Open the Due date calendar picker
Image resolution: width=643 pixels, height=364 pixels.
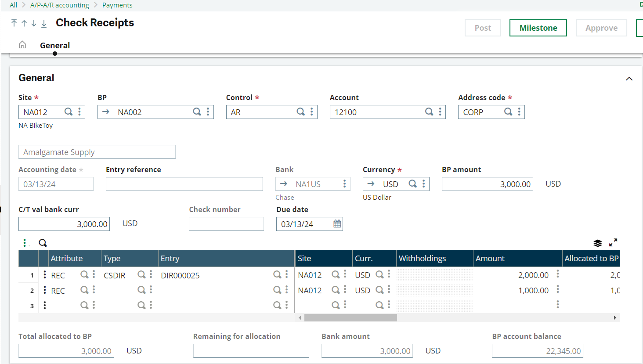pyautogui.click(x=336, y=223)
